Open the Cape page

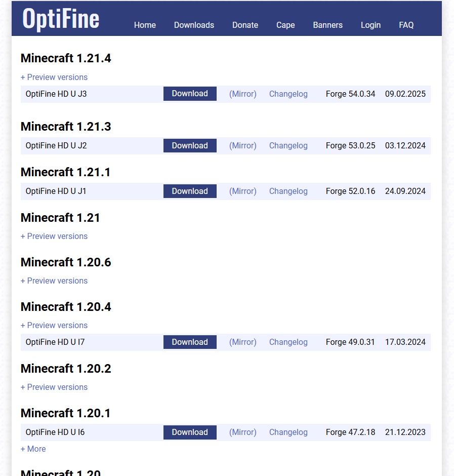(285, 25)
